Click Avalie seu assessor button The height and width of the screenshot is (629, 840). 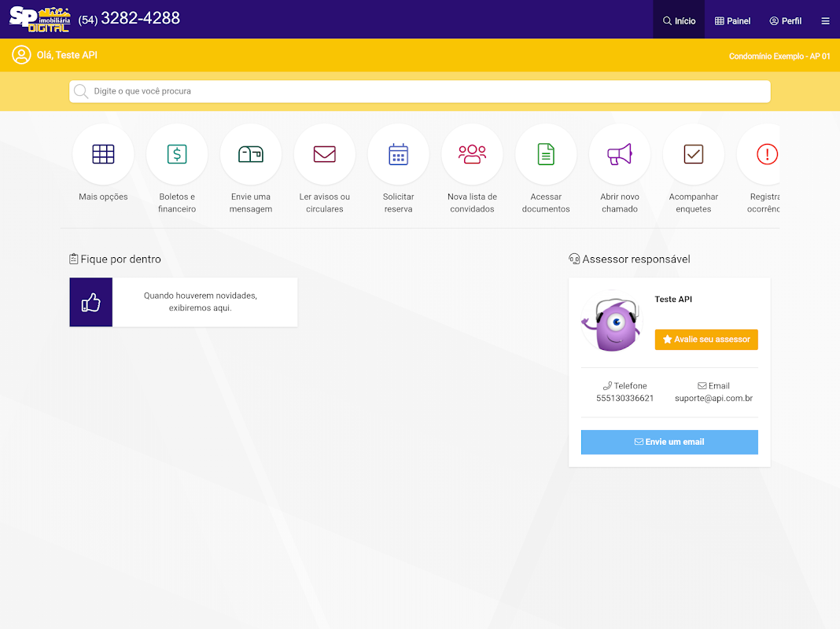click(x=706, y=340)
